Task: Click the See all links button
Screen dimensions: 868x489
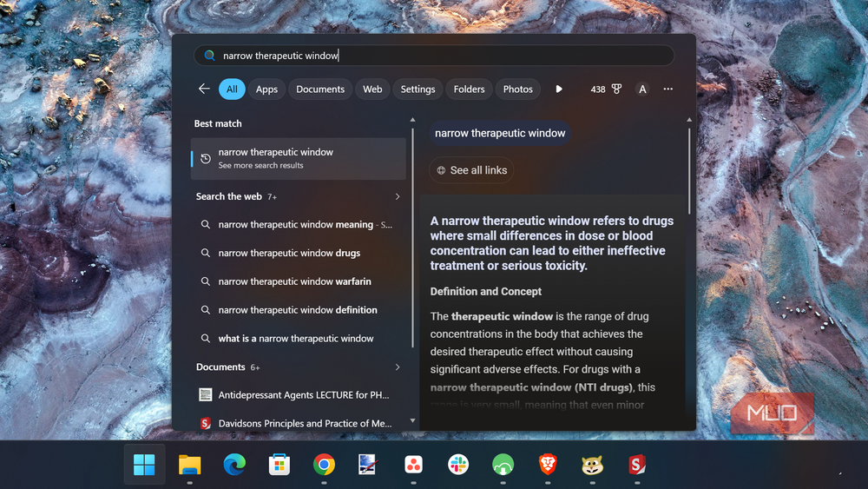Action: point(471,170)
